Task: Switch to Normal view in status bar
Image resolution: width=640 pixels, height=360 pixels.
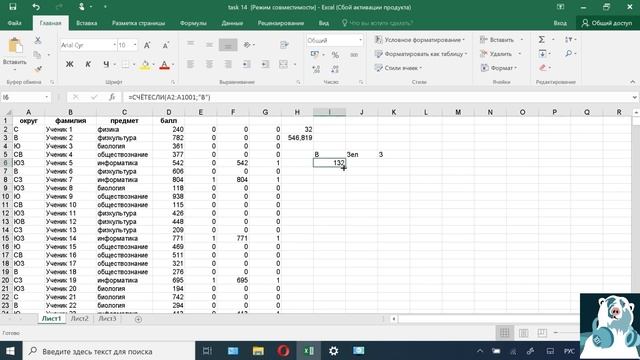Action: pyautogui.click(x=504, y=333)
